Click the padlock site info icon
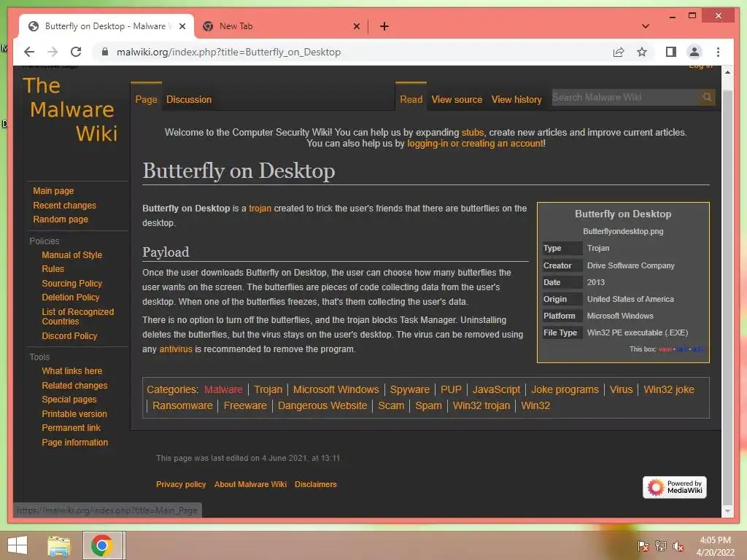 (105, 52)
